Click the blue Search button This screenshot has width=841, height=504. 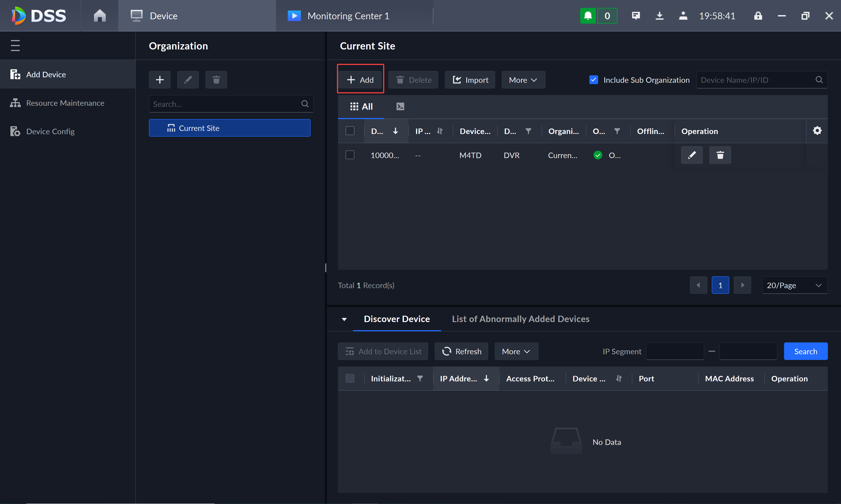click(x=806, y=351)
